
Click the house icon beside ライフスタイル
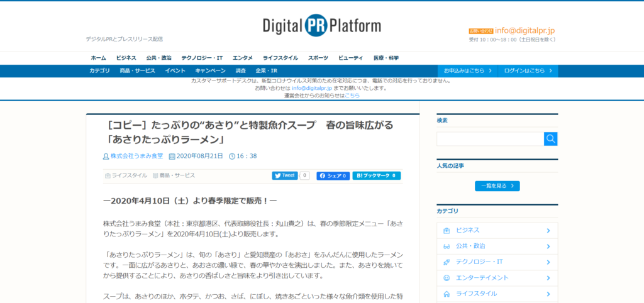pyautogui.click(x=447, y=293)
